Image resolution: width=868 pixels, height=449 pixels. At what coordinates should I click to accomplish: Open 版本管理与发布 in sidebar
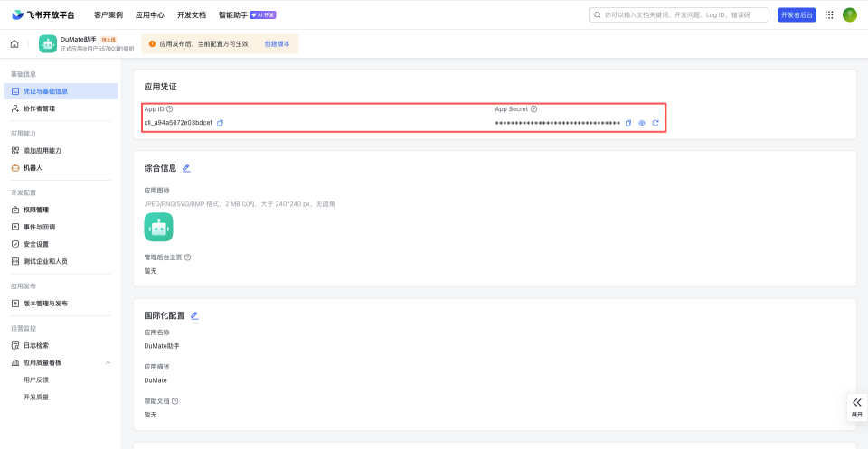[45, 304]
